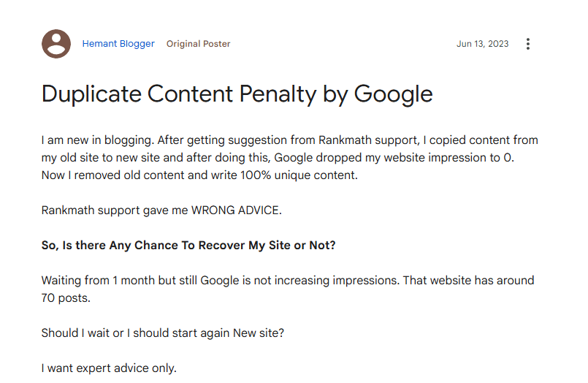Click the WRONG ADVICE sentence

tap(161, 210)
